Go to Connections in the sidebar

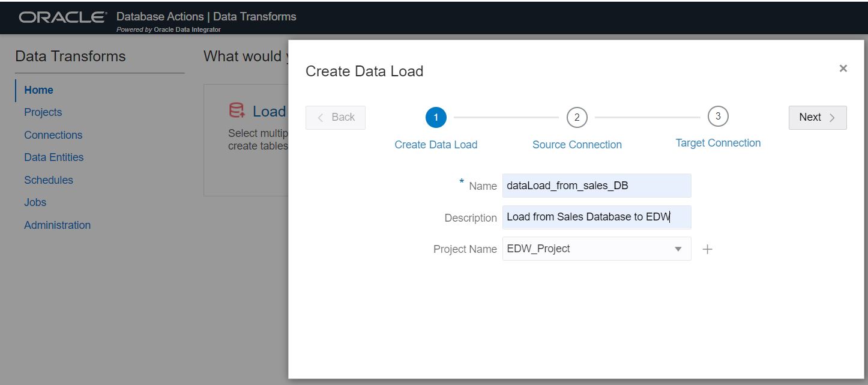pos(53,135)
